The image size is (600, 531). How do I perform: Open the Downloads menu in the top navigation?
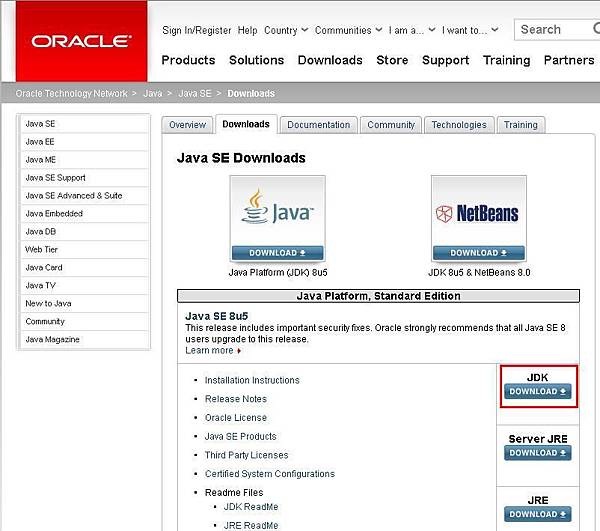point(330,60)
